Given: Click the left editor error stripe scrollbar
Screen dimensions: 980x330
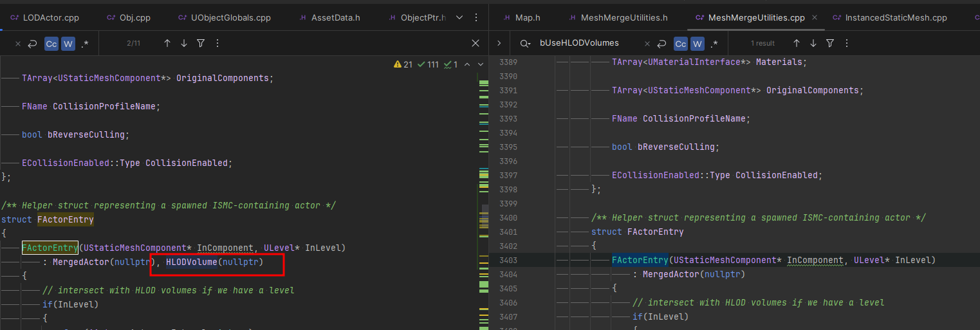Looking at the screenshot, I should click(x=484, y=193).
